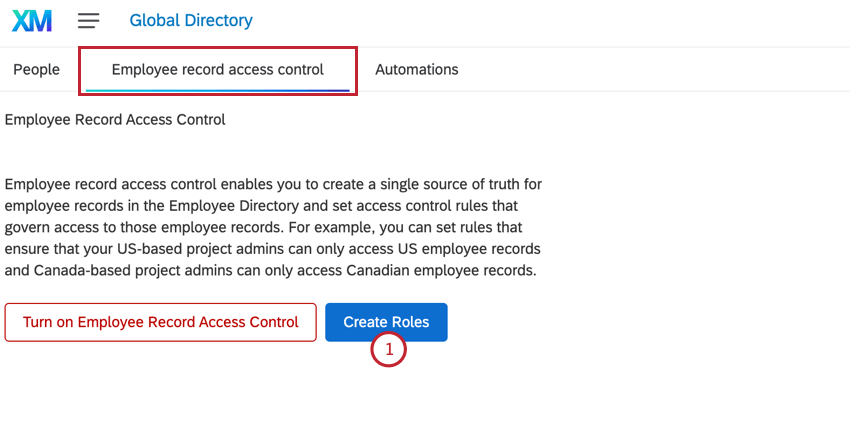Switch to the People tab
850x425 pixels.
click(36, 70)
